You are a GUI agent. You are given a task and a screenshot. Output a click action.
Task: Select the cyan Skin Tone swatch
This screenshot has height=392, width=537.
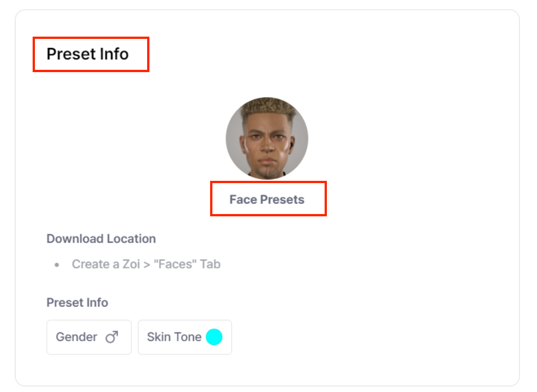click(x=214, y=337)
